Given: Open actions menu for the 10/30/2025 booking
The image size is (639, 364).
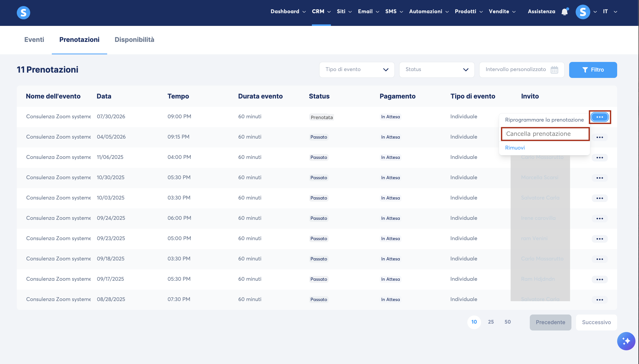Looking at the screenshot, I should [600, 178].
